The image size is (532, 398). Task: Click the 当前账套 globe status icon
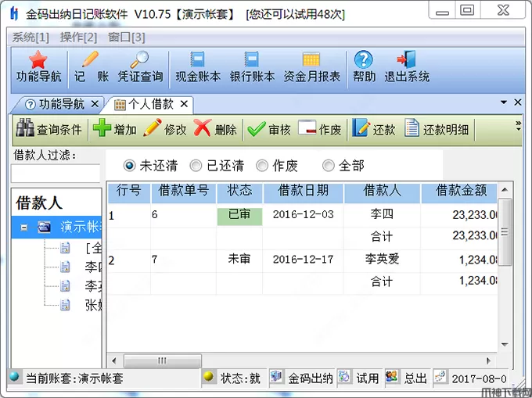[14, 377]
